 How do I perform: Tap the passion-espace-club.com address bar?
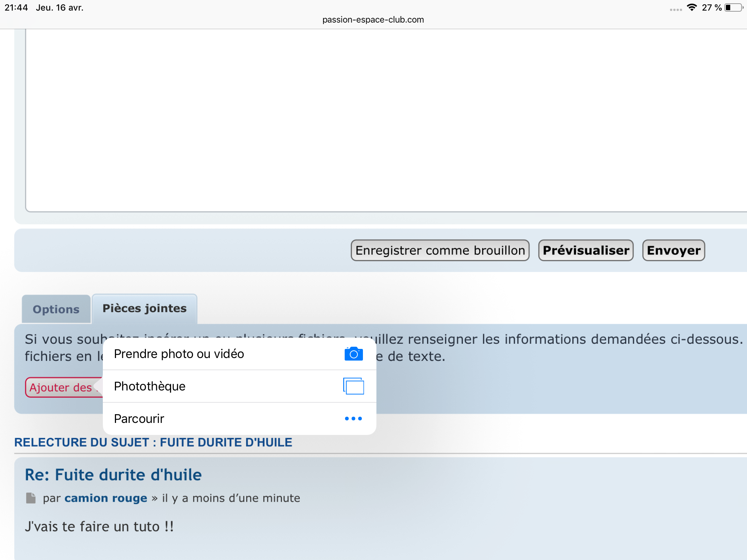pos(373,20)
